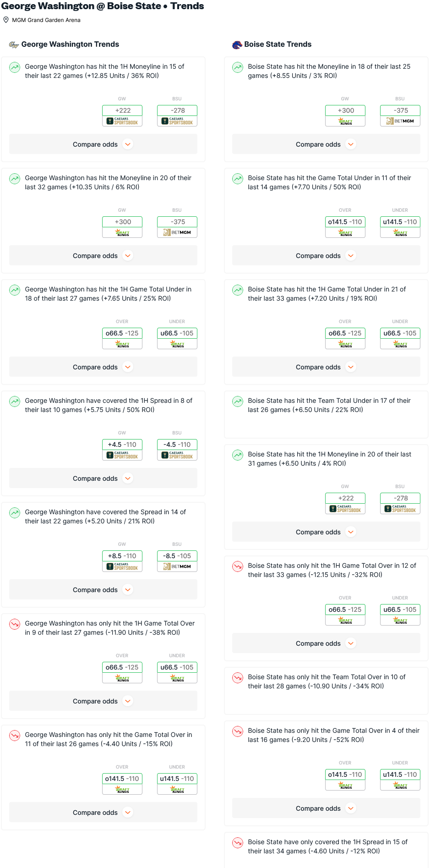The width and height of the screenshot is (430, 868).
Task: Click red downtrend icon on GW 1H Total Over trend
Action: tap(15, 624)
